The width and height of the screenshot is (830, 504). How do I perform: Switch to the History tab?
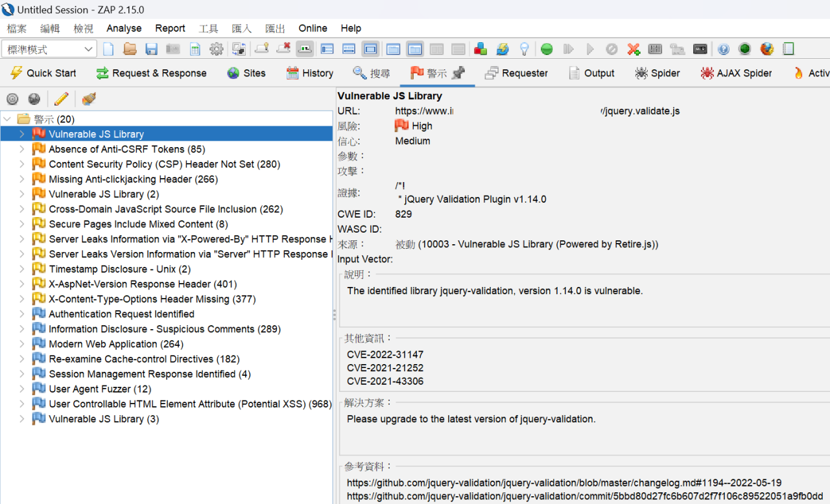click(310, 73)
